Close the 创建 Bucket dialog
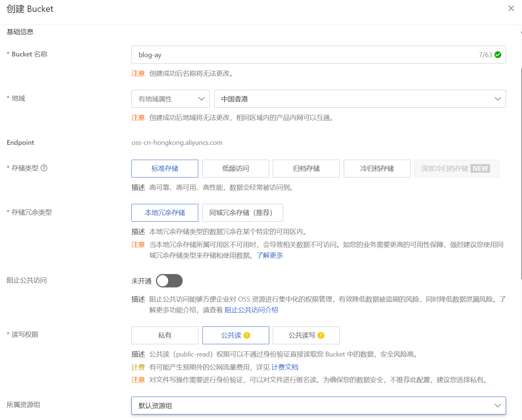Screen dimensions: 522x420 (x=511, y=8)
